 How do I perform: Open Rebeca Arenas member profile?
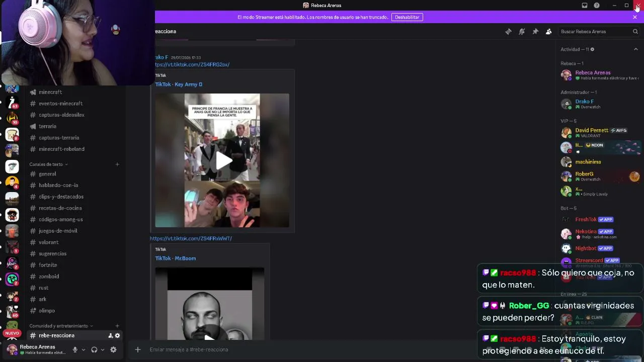pyautogui.click(x=600, y=75)
